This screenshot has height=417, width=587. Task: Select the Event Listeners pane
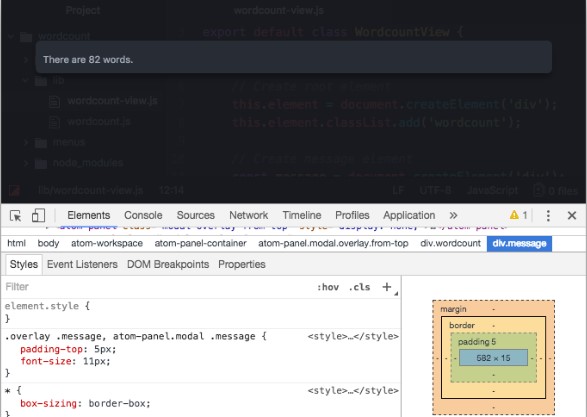82,264
